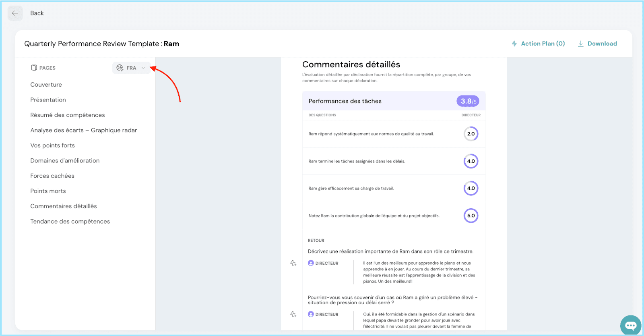Open the chat support bubble
This screenshot has width=644, height=336.
630,325
